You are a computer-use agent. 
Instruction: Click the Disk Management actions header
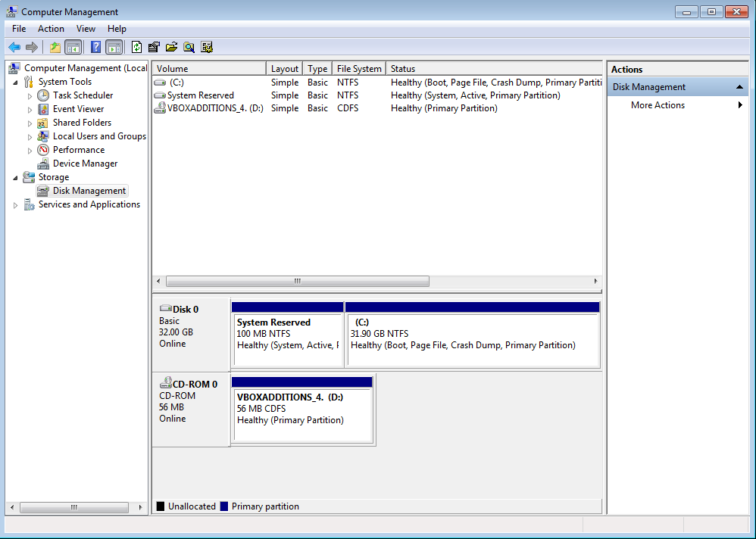[x=677, y=87]
